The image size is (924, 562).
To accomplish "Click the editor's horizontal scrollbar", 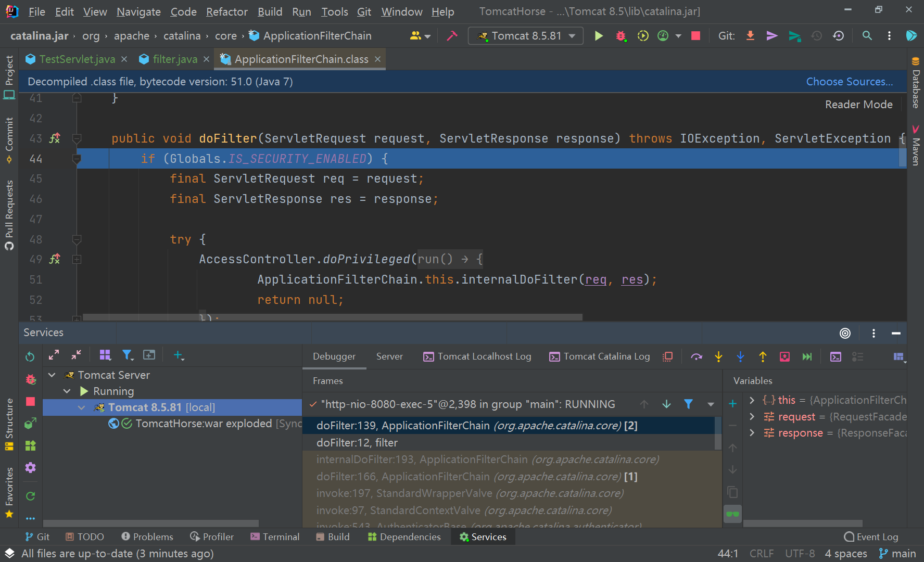I will click(332, 317).
